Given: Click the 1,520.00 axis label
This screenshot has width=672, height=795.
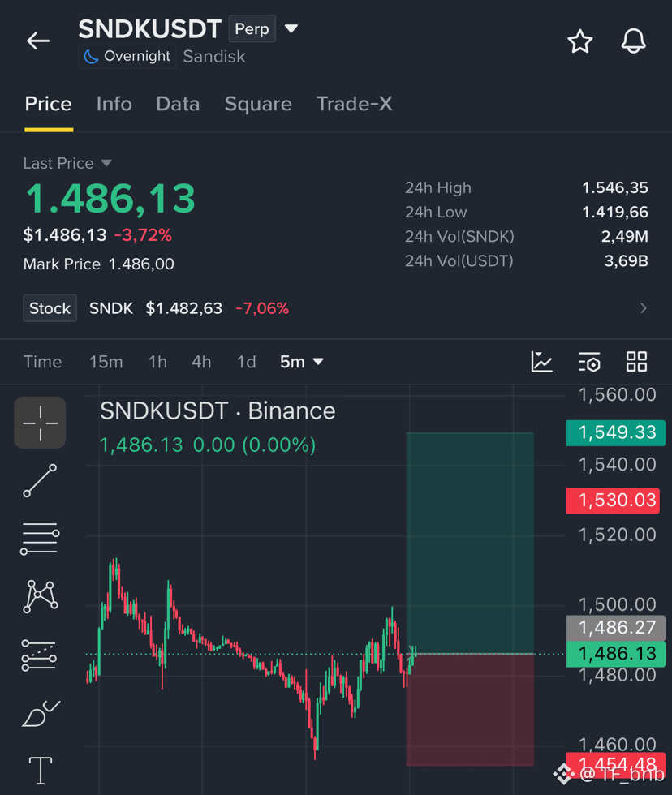Looking at the screenshot, I should (x=618, y=535).
